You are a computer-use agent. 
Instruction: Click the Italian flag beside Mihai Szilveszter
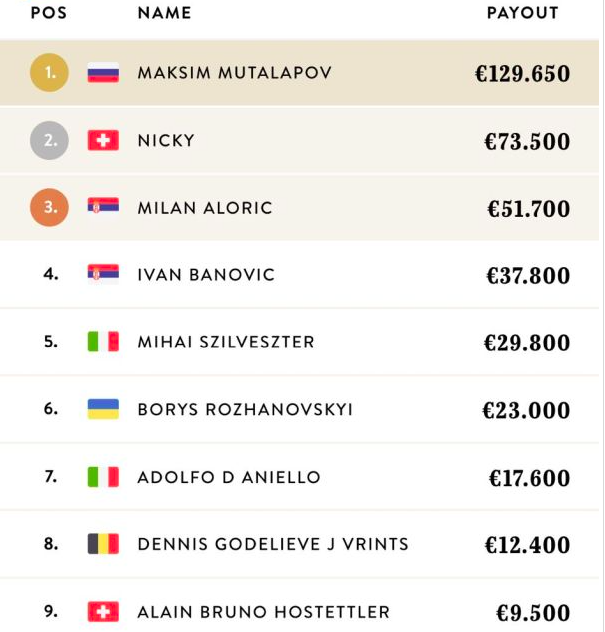tap(103, 342)
